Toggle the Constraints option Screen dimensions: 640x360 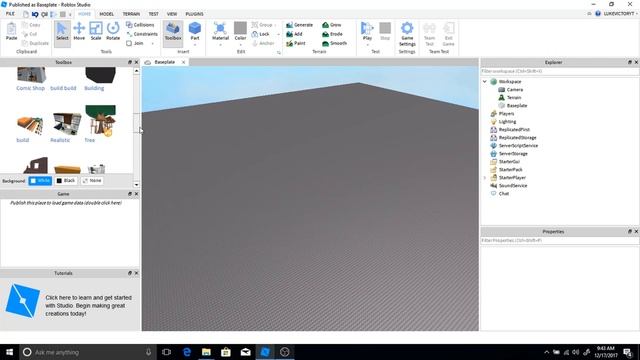click(x=142, y=34)
